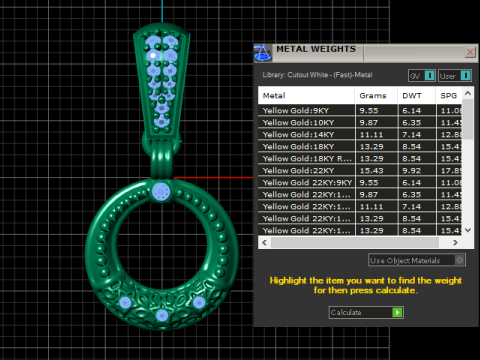This screenshot has height=360, width=480.
Task: Sort by the DWT column header
Action: 416,95
